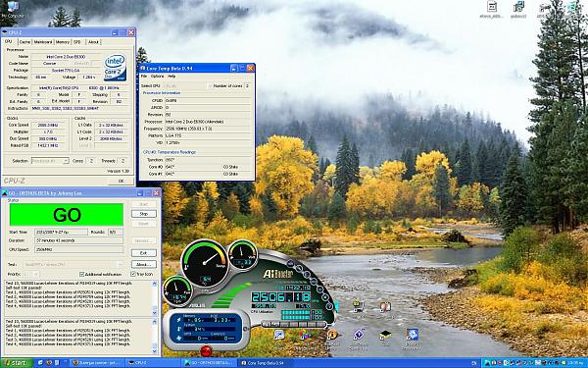This screenshot has width=588, height=368.
Task: Click the red power button on AI Booster
Action: (x=206, y=351)
